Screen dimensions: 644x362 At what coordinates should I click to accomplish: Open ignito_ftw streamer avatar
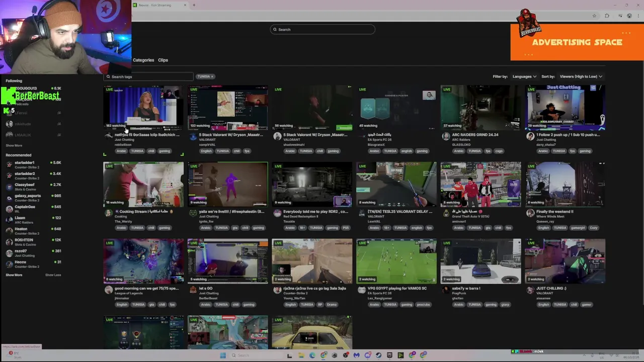click(193, 213)
